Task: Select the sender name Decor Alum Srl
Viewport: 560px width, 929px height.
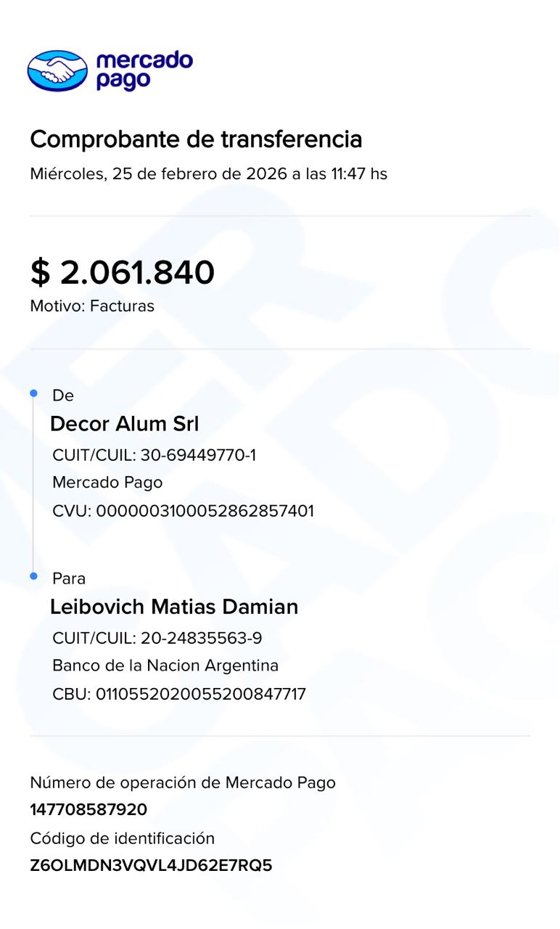Action: [x=124, y=424]
